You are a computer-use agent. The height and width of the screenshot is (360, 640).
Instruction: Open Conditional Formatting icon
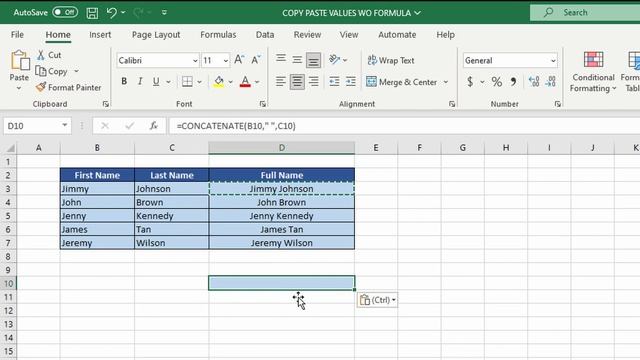pos(593,60)
